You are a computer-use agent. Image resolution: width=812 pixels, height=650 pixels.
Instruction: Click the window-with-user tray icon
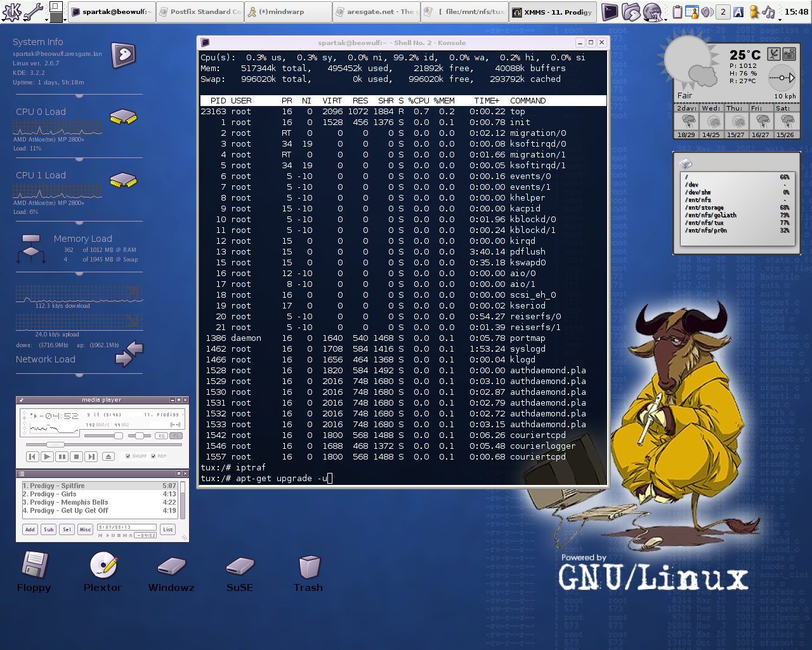[692, 11]
